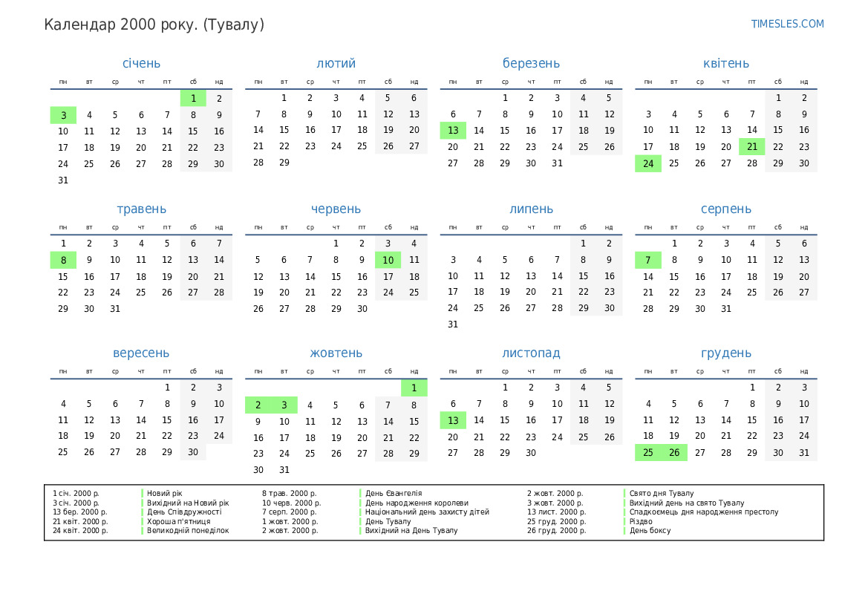Viewport: 868px width, 614px height.
Task: Click legend entry 'День Тувалу'
Action: click(388, 521)
